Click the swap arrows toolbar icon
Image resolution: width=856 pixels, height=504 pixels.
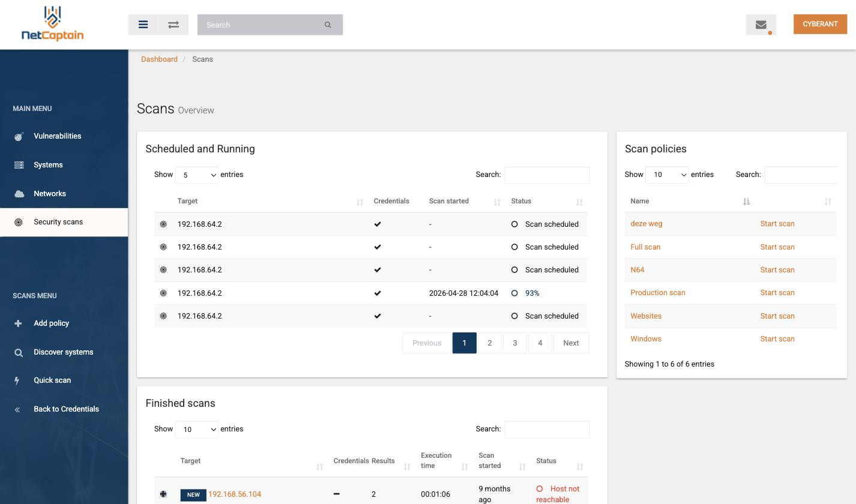point(173,25)
